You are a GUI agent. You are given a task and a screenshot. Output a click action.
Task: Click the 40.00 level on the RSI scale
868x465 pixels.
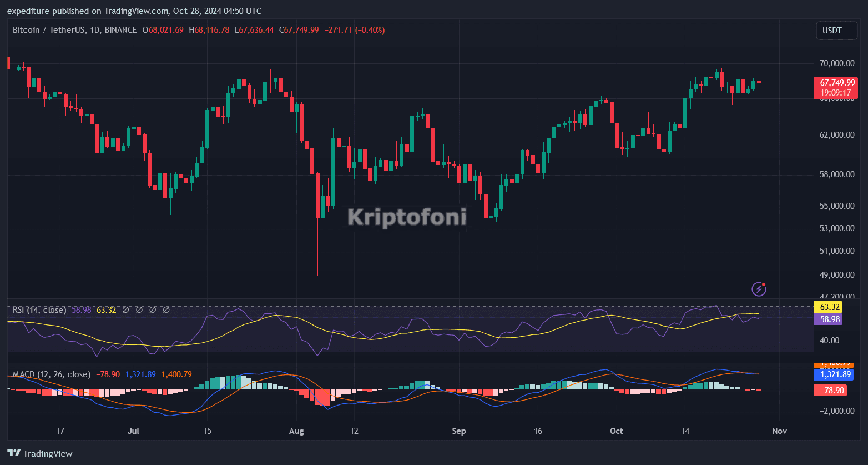[x=830, y=341]
